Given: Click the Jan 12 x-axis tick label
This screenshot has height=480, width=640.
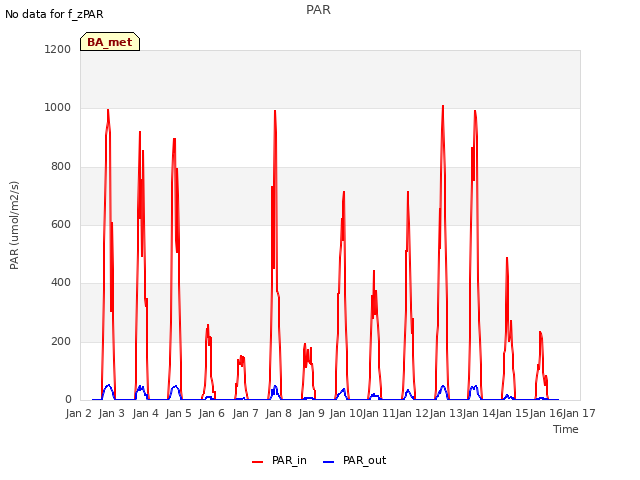Looking at the screenshot, I should 412,413.
